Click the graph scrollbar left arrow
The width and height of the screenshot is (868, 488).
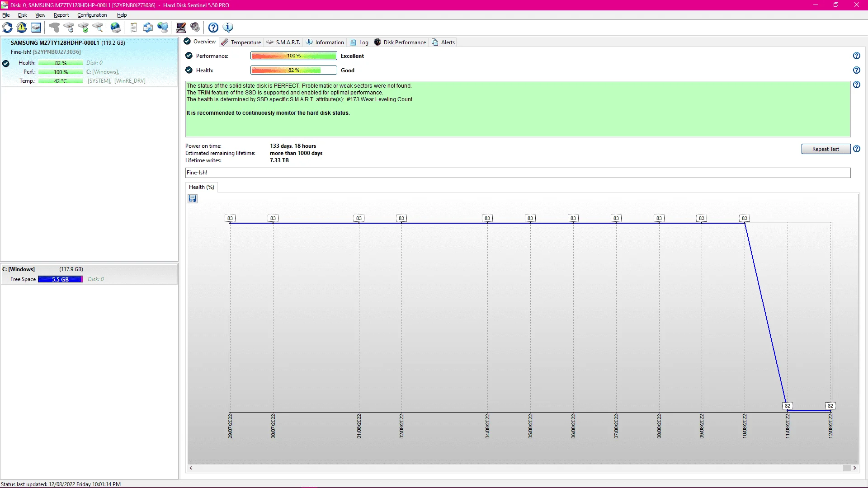191,468
